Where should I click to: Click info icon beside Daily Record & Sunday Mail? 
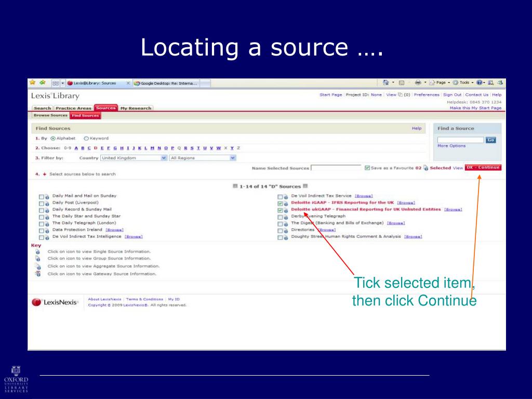[x=47, y=210]
